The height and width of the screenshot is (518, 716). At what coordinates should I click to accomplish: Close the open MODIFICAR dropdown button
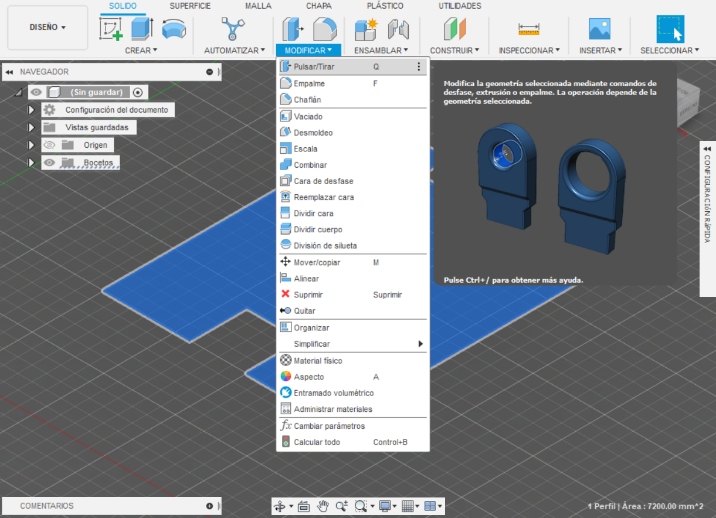(308, 50)
